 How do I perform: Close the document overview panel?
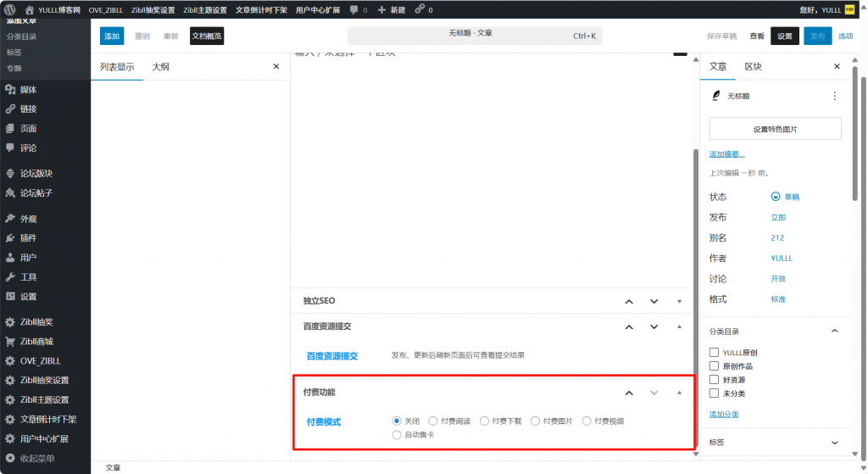[276, 66]
